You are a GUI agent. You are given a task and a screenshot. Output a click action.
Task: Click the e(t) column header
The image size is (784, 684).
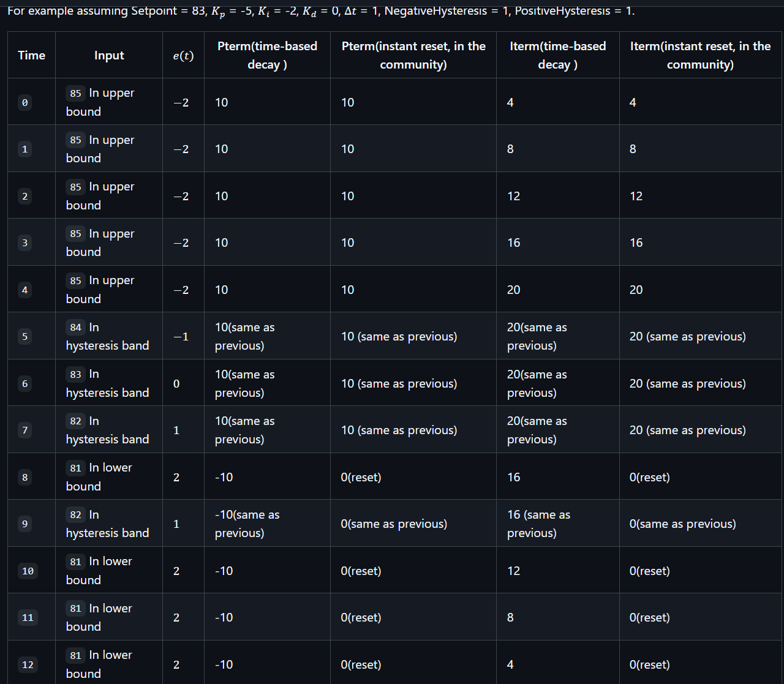coord(183,56)
